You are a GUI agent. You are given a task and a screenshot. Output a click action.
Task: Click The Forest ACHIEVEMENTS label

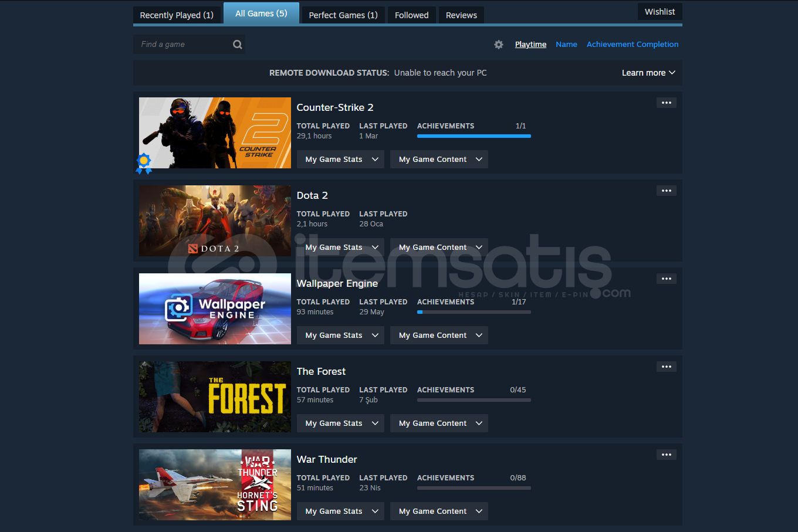coord(445,390)
